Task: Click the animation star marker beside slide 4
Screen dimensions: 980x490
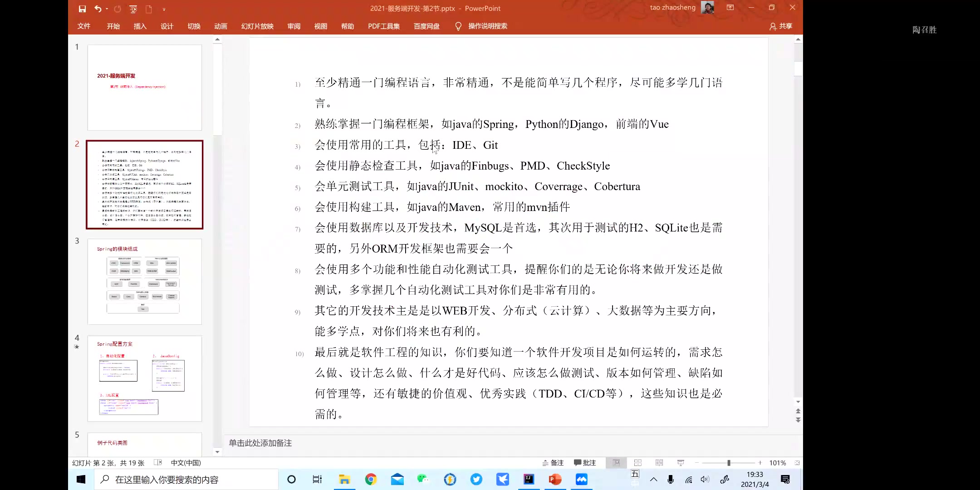Action: coord(77,347)
